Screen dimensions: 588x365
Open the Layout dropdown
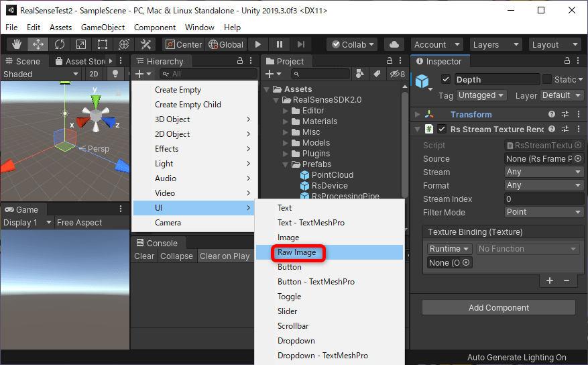tap(555, 45)
